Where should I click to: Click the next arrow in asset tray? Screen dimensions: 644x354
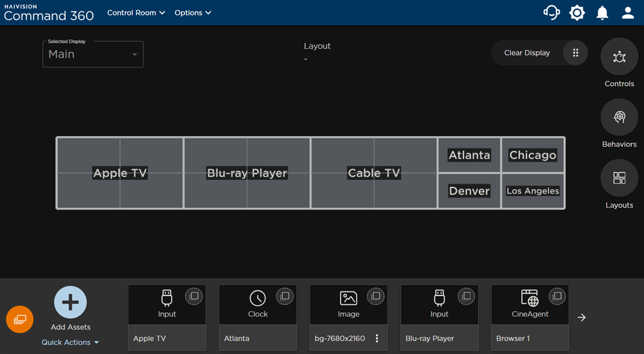(x=581, y=318)
